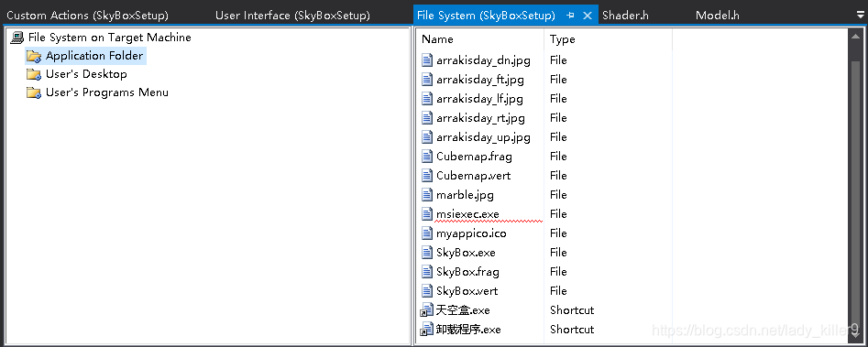Screen dimensions: 868x347
Task: Select the 卸载程序.exe shortcut name
Action: click(x=468, y=330)
